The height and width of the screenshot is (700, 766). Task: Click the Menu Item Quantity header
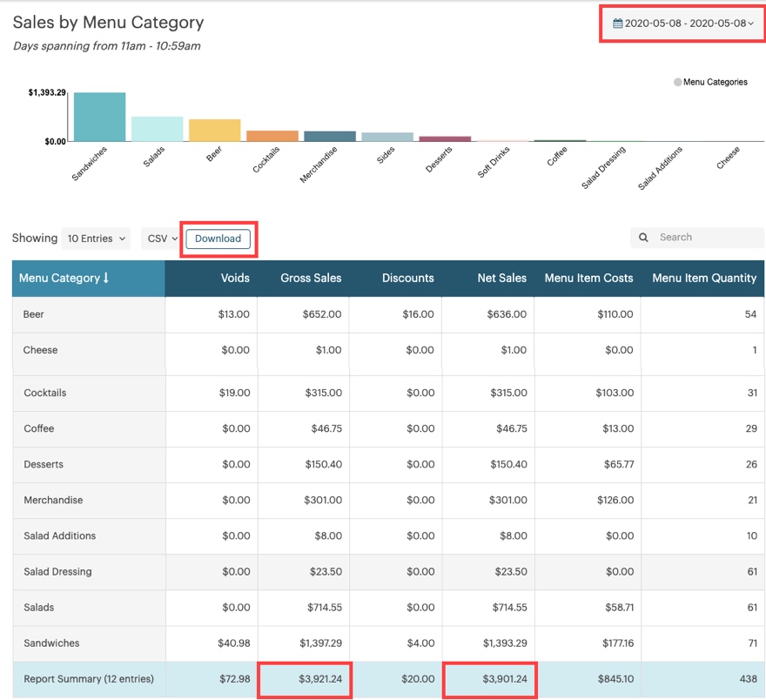pos(703,279)
